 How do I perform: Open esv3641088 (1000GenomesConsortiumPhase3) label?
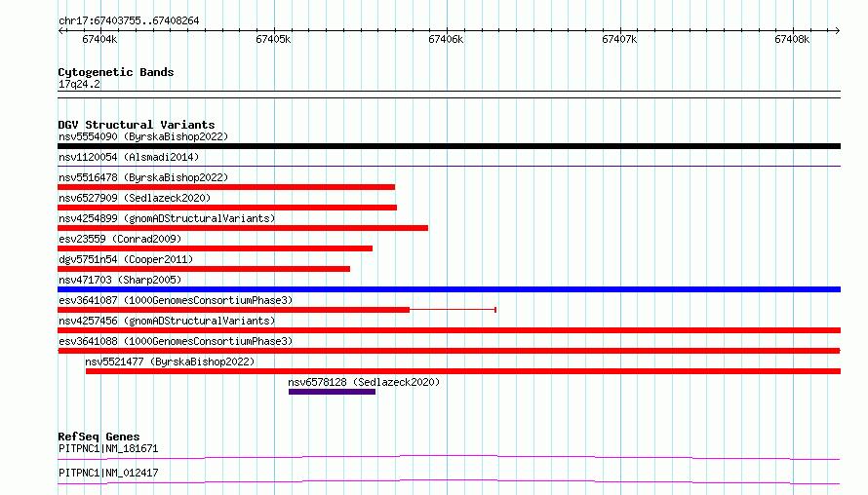pos(176,341)
